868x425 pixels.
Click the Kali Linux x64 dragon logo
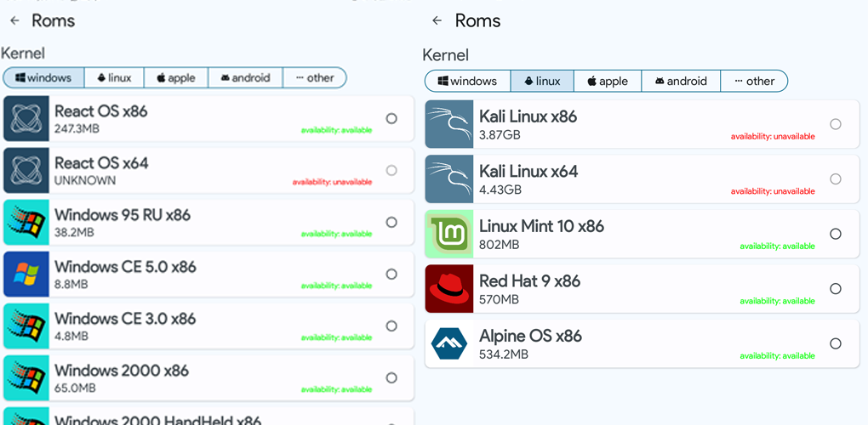[x=449, y=179]
